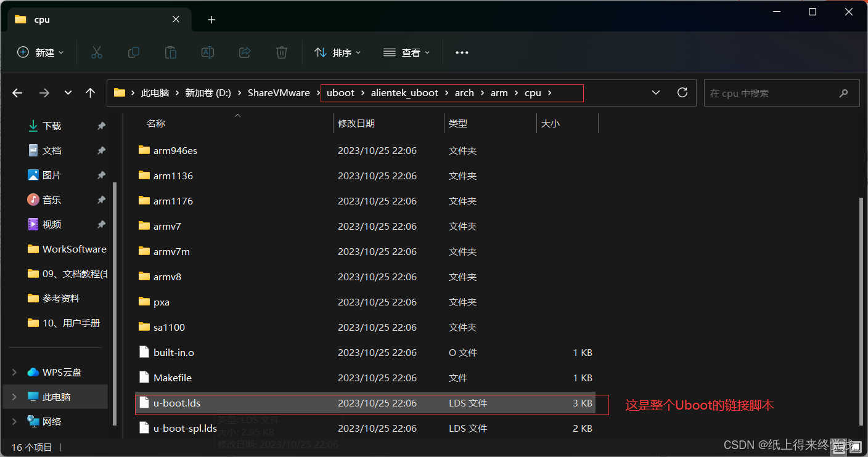Select the armv7 folder
This screenshot has height=457, width=868.
[366, 226]
